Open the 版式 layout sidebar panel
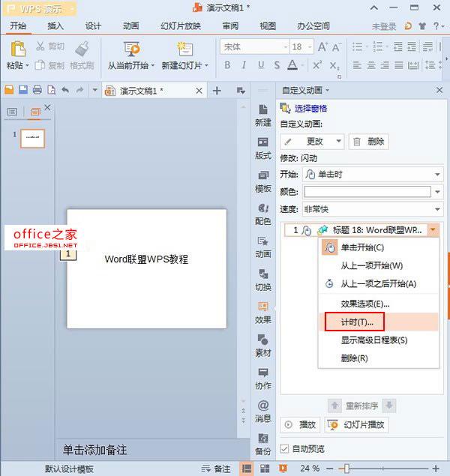This screenshot has width=450, height=476. [x=263, y=148]
